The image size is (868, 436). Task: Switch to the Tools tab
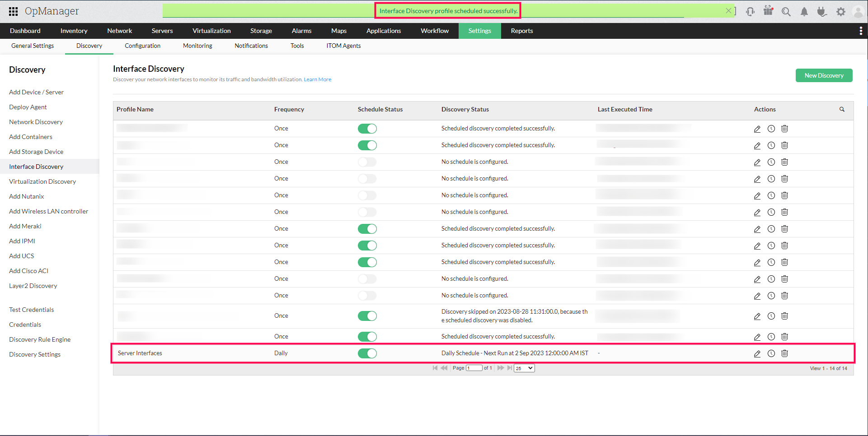[297, 46]
